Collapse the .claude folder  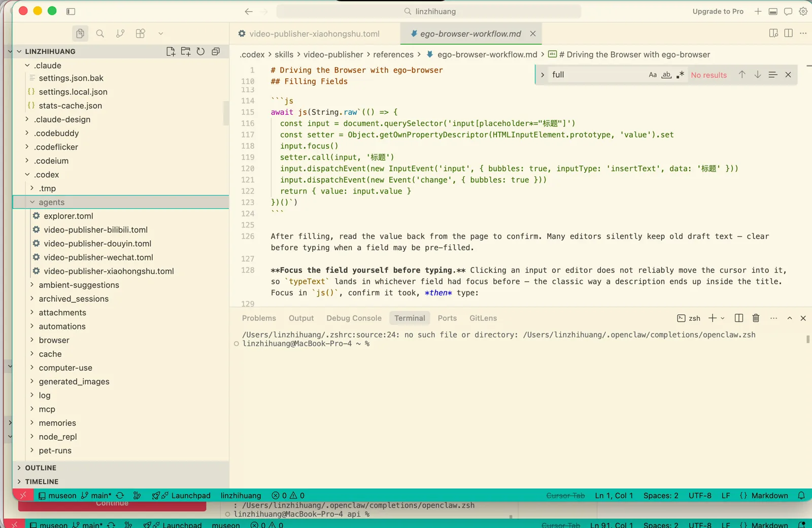(27, 65)
